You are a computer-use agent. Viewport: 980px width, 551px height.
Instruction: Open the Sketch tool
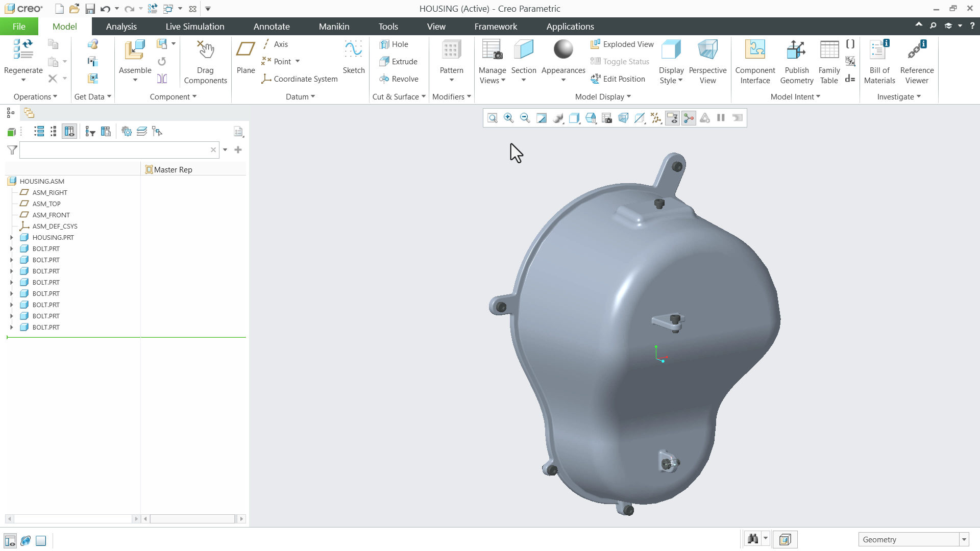pyautogui.click(x=354, y=57)
